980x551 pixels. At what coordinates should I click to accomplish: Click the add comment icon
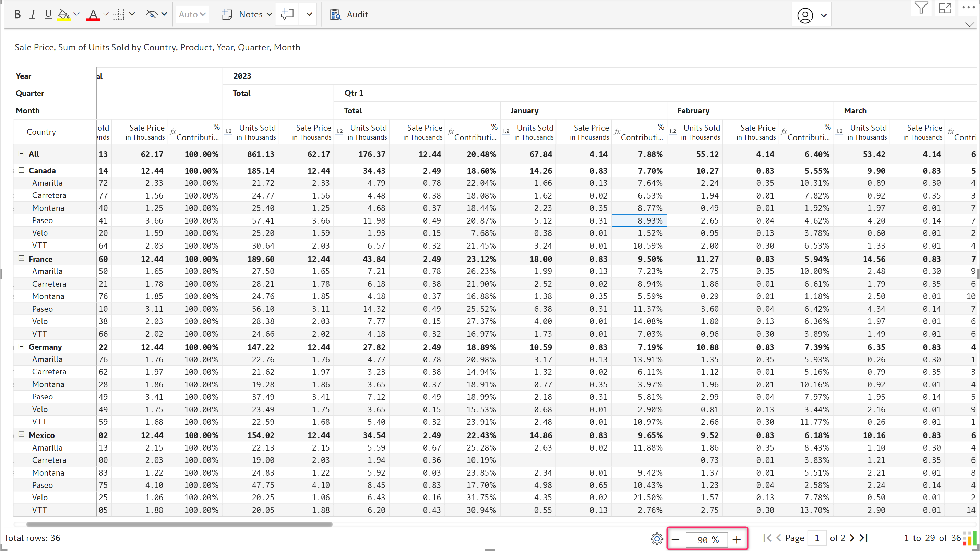click(x=287, y=14)
